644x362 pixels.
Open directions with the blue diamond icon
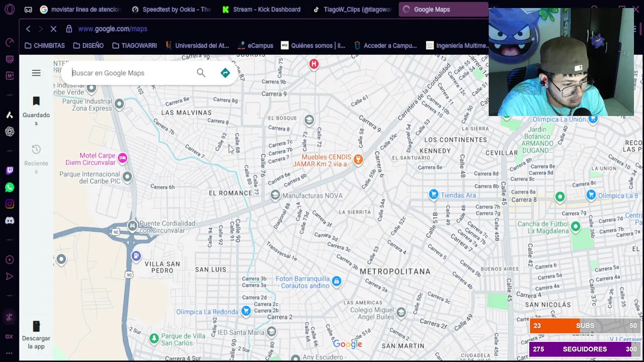pyautogui.click(x=225, y=73)
